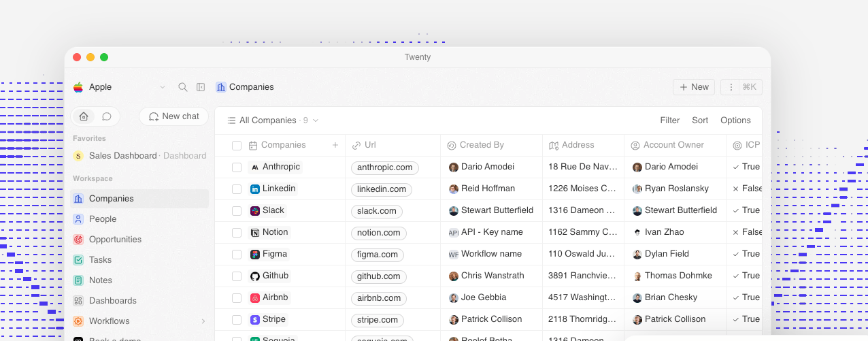Open the All Companies view dropdown

273,120
